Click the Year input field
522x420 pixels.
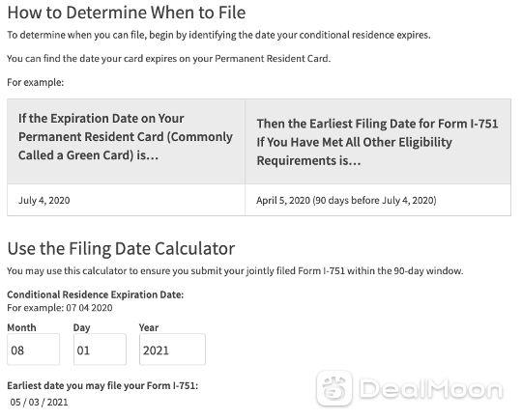point(172,350)
